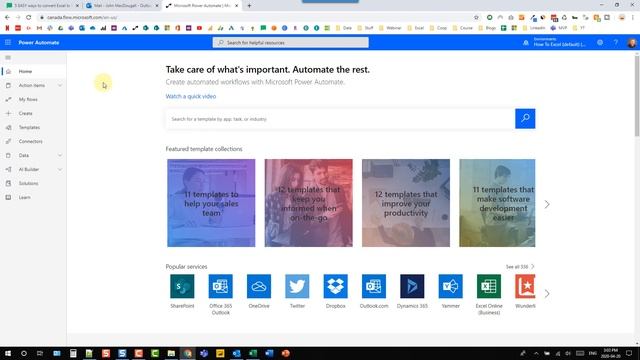Click See all services link
This screenshot has width=640, height=360.
tap(520, 267)
